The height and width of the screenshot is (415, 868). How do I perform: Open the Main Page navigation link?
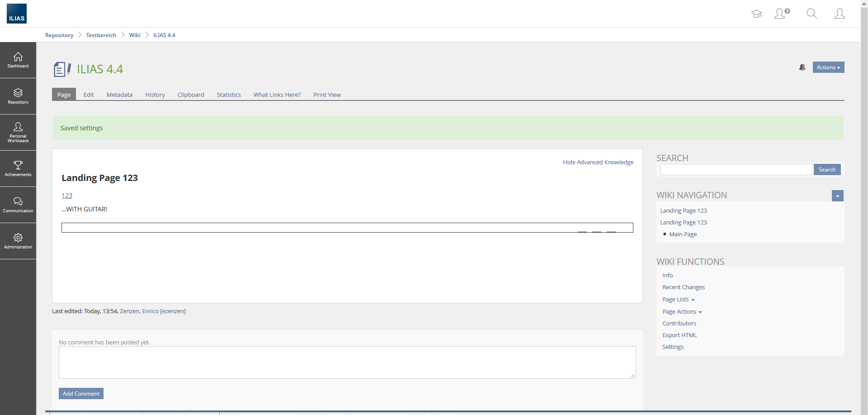tap(683, 234)
